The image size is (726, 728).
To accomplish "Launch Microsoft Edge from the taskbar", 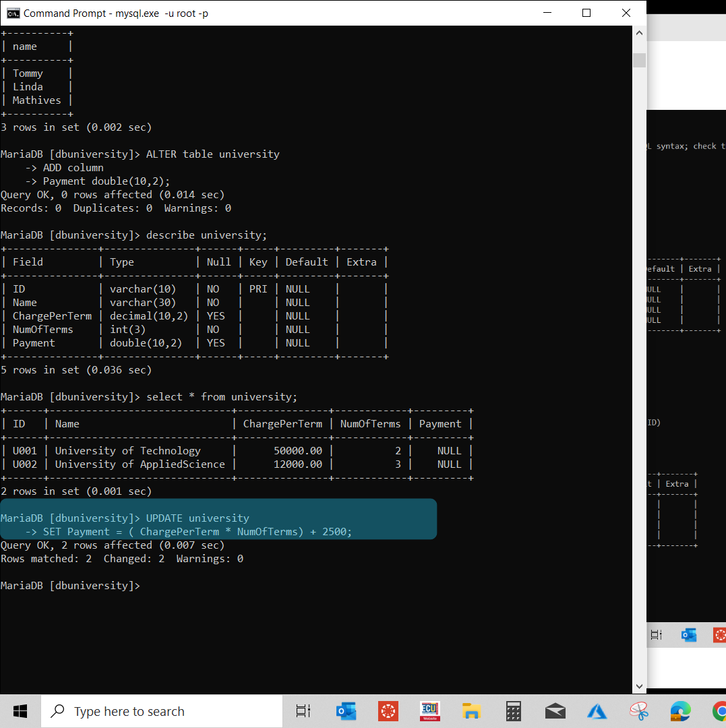I will pos(680,710).
